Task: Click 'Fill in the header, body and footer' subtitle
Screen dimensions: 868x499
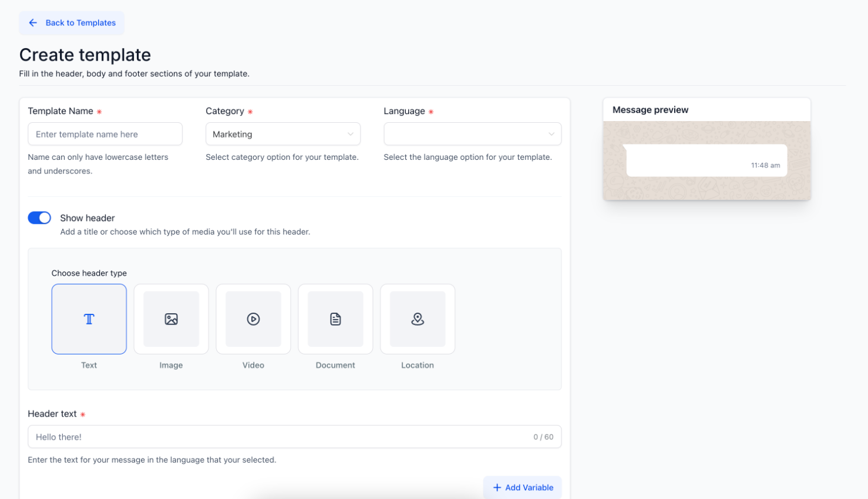Action: [x=134, y=73]
